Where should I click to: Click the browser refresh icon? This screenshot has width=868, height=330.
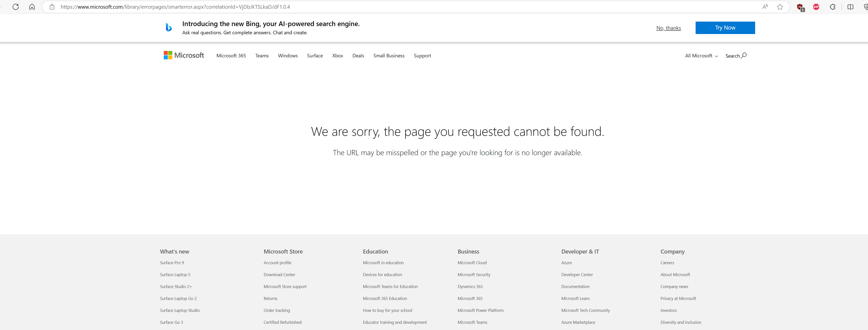click(x=15, y=7)
